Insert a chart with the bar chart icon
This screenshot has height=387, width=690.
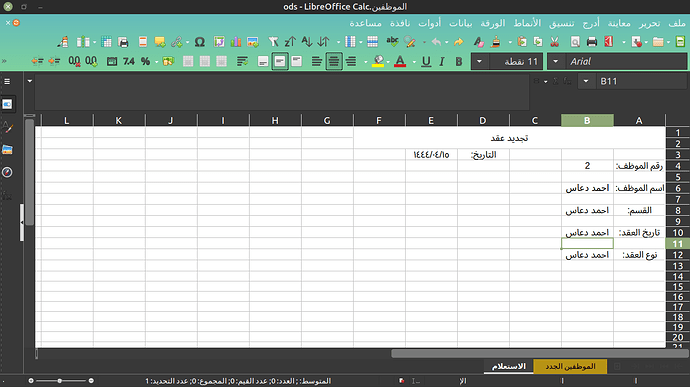(x=236, y=42)
